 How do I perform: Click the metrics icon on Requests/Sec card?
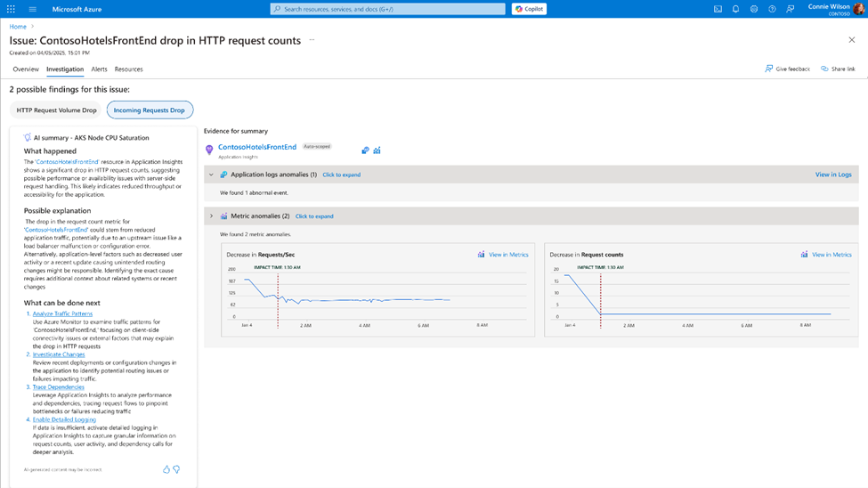point(481,255)
